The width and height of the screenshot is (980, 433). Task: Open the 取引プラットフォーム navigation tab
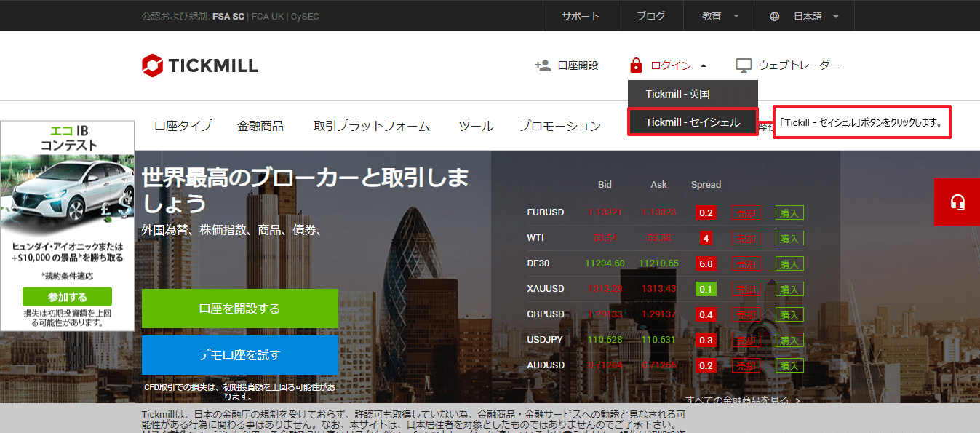[373, 125]
